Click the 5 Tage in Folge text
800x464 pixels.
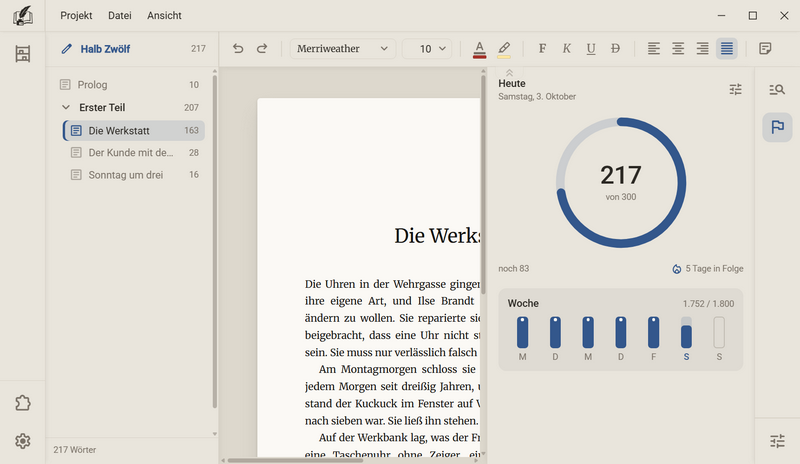point(714,268)
